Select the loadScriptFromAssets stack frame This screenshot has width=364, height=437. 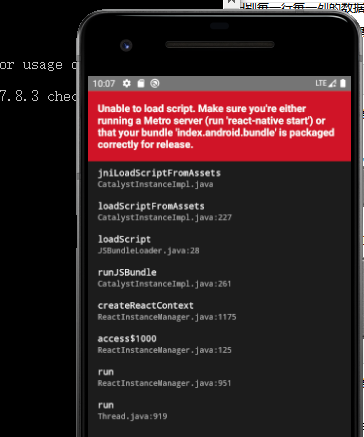pyautogui.click(x=219, y=211)
